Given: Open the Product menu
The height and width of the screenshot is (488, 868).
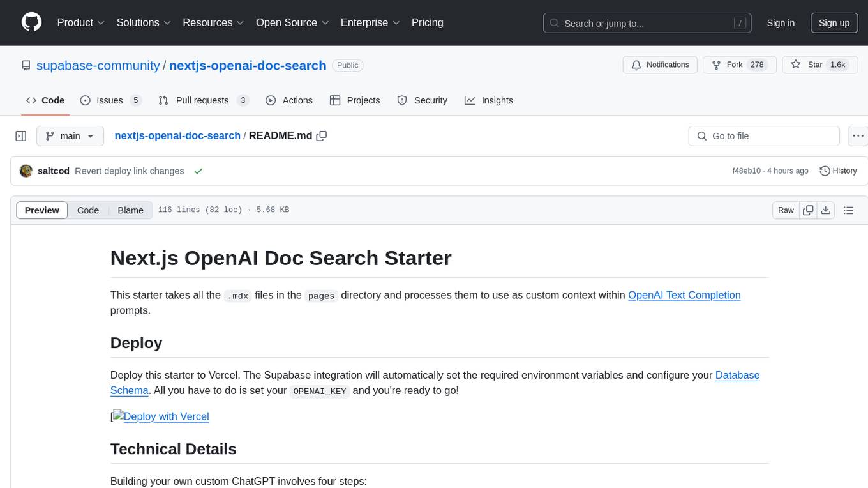Looking at the screenshot, I should [81, 22].
